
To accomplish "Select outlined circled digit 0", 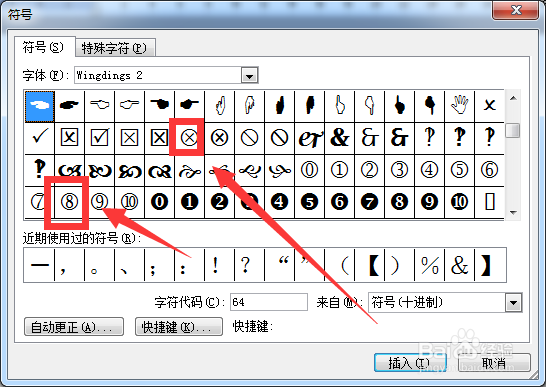I will (x=310, y=170).
